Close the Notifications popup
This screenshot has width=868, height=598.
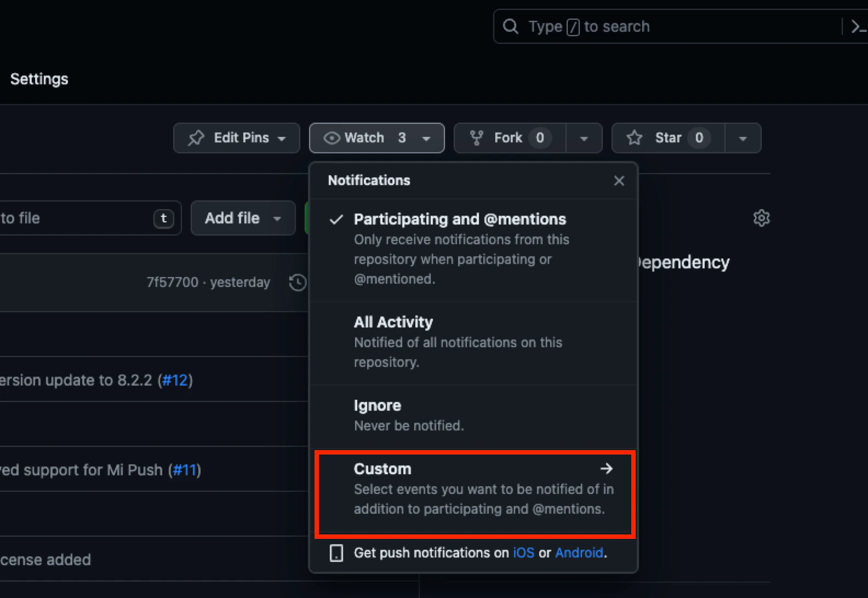click(x=619, y=181)
